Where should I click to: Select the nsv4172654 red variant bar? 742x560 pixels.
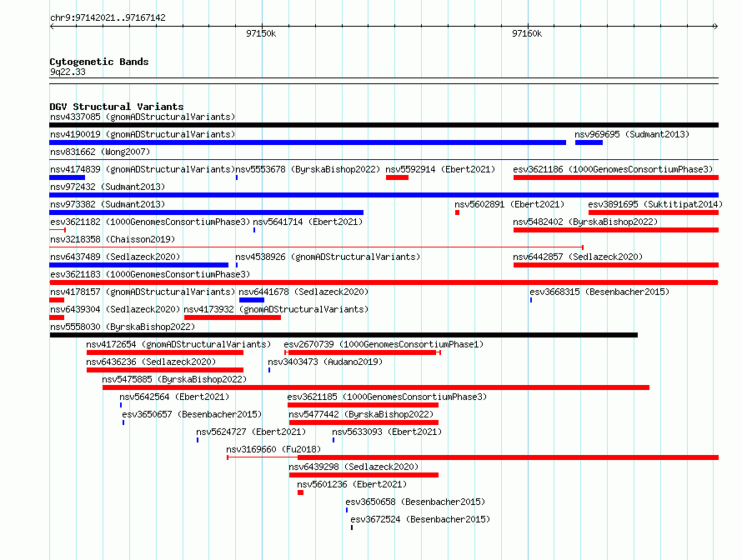[x=165, y=352]
